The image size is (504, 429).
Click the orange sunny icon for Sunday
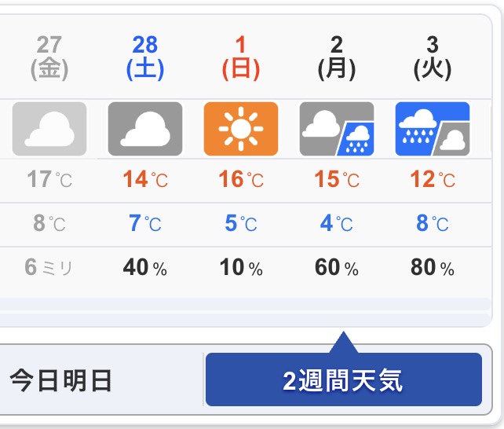241,128
